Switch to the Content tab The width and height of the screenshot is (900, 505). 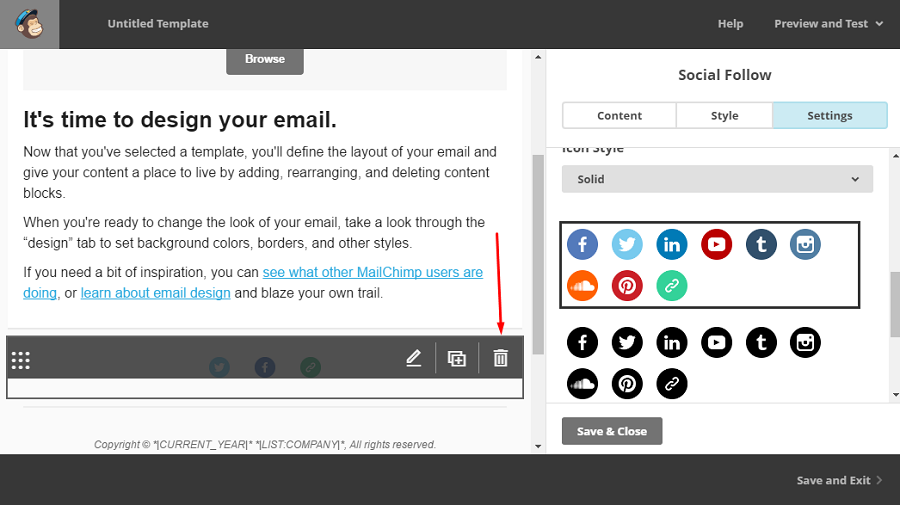coord(619,115)
